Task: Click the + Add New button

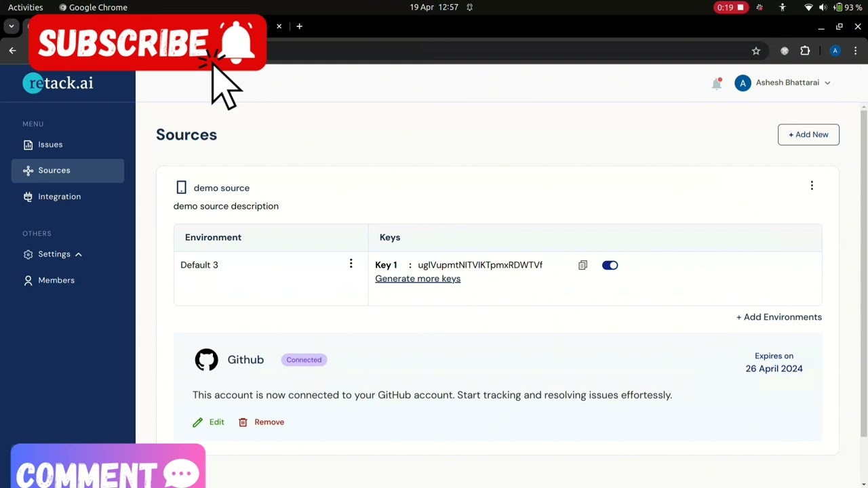Action: point(808,134)
